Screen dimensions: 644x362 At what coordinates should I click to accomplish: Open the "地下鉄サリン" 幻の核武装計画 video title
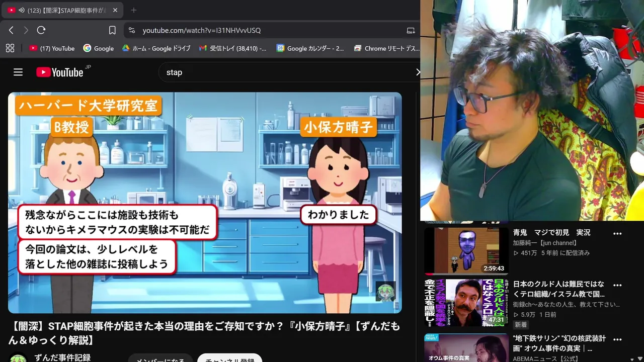[x=559, y=343]
